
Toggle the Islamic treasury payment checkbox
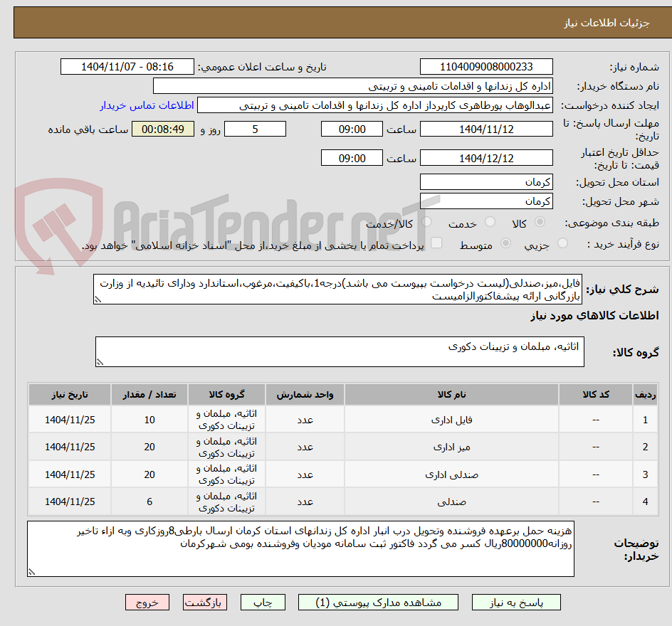pyautogui.click(x=436, y=243)
